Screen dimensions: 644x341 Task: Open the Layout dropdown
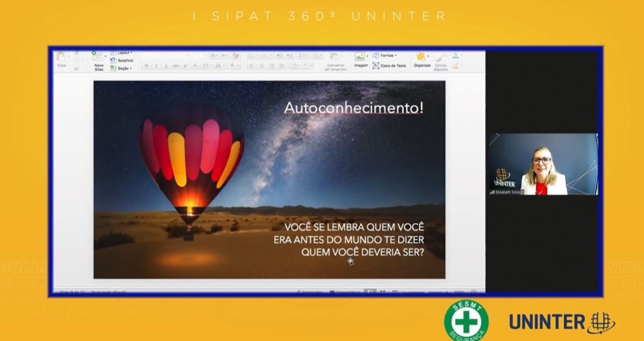click(x=122, y=53)
